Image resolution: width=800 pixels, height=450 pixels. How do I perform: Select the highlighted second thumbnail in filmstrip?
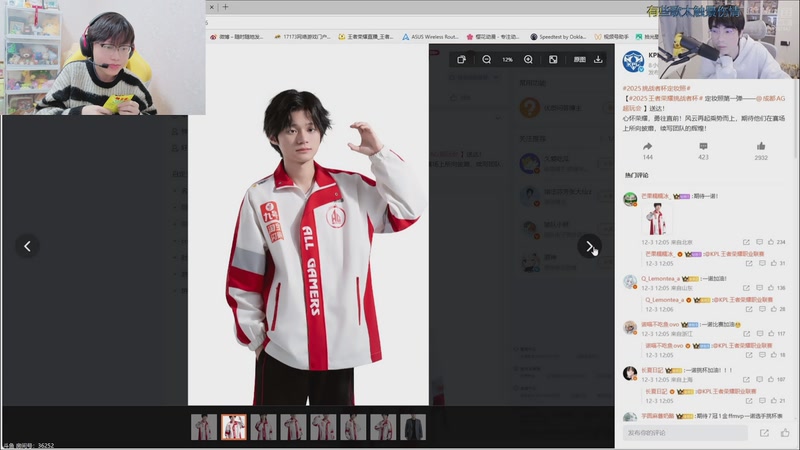click(234, 427)
